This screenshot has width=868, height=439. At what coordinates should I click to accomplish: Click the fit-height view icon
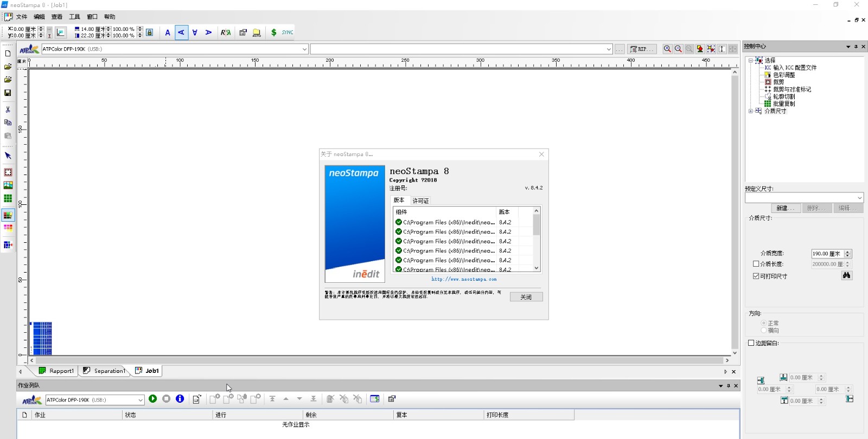722,49
